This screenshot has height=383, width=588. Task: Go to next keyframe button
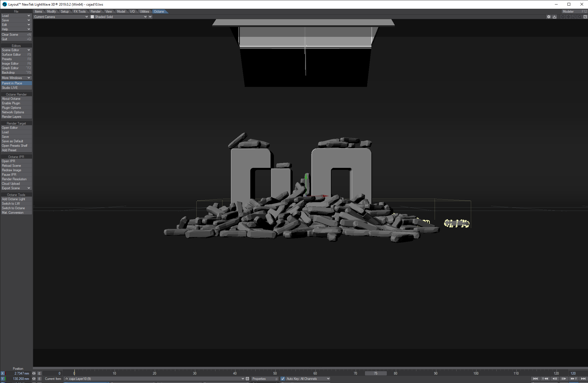[x=573, y=379]
